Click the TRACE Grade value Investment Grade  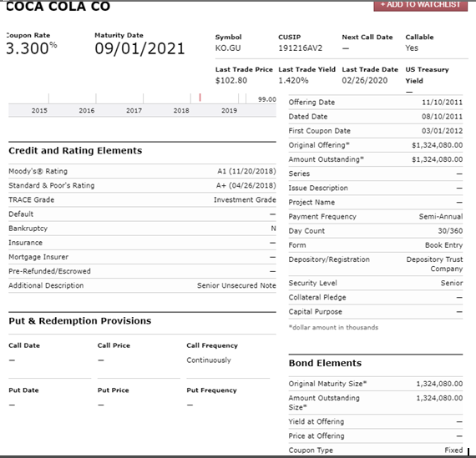pos(245,199)
